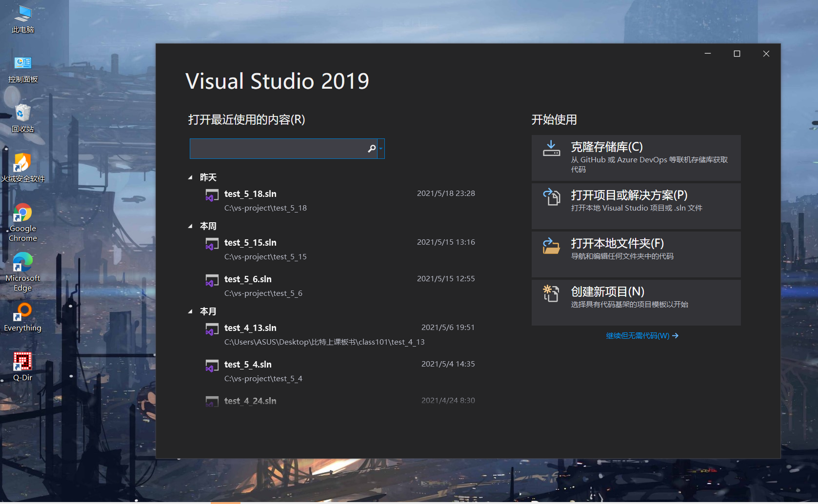Select the 此电脑 desktop icon
818x504 pixels.
(x=23, y=19)
